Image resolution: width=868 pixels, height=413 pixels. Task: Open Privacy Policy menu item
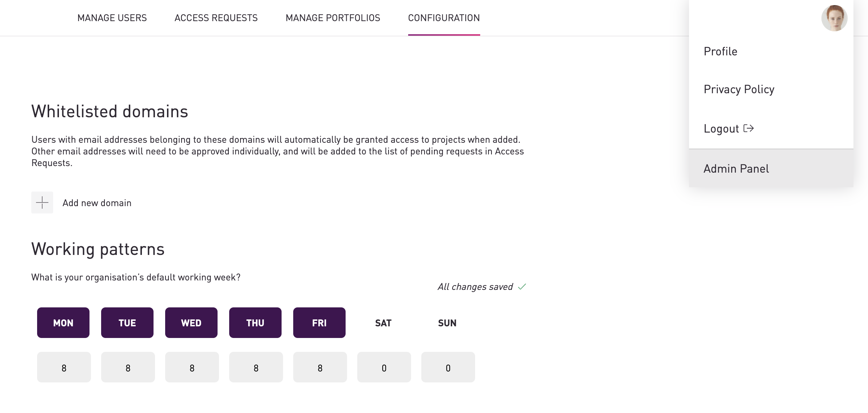[739, 89]
